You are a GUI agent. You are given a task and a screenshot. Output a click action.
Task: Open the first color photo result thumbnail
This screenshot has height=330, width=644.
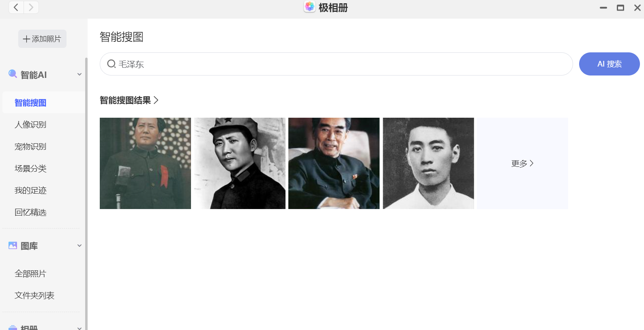coord(145,163)
